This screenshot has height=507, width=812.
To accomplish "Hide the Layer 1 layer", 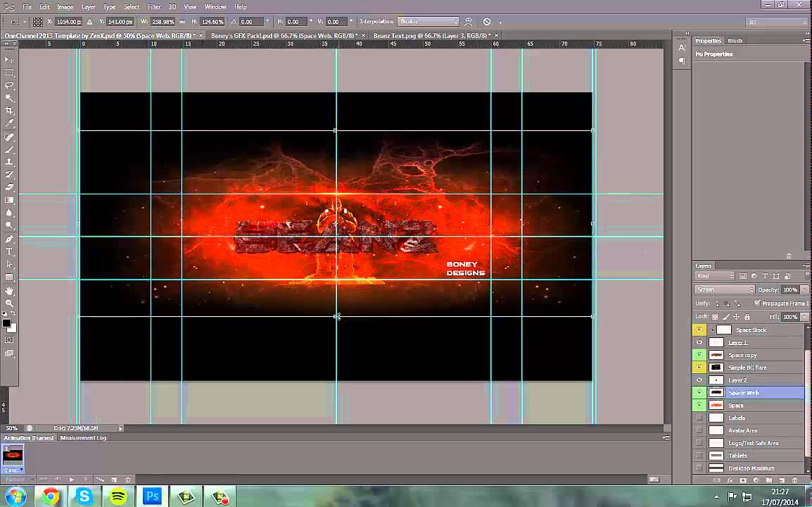I will (699, 342).
